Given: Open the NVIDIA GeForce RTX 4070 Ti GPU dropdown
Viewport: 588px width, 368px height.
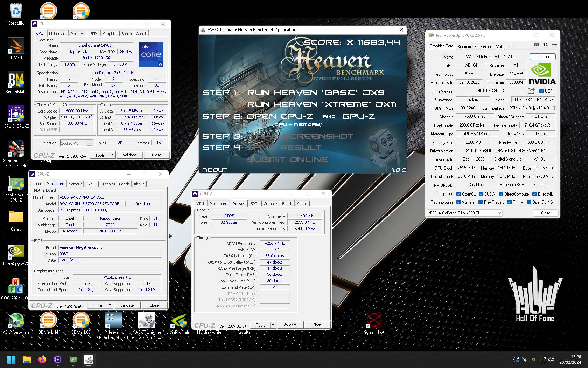Looking at the screenshot, I should click(465, 213).
